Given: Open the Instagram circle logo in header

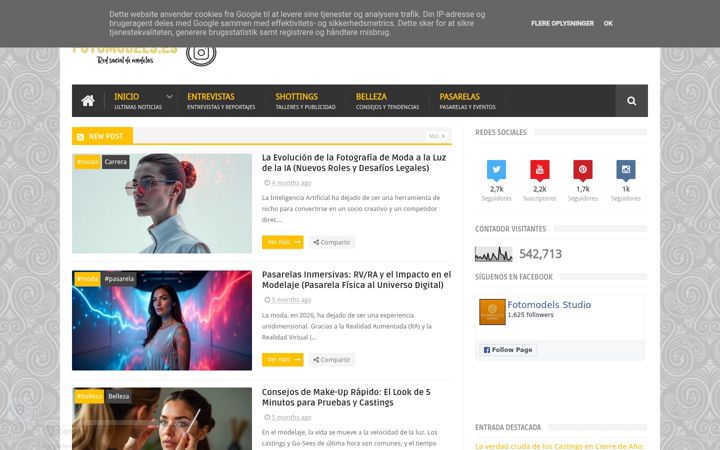Looking at the screenshot, I should 201,54.
